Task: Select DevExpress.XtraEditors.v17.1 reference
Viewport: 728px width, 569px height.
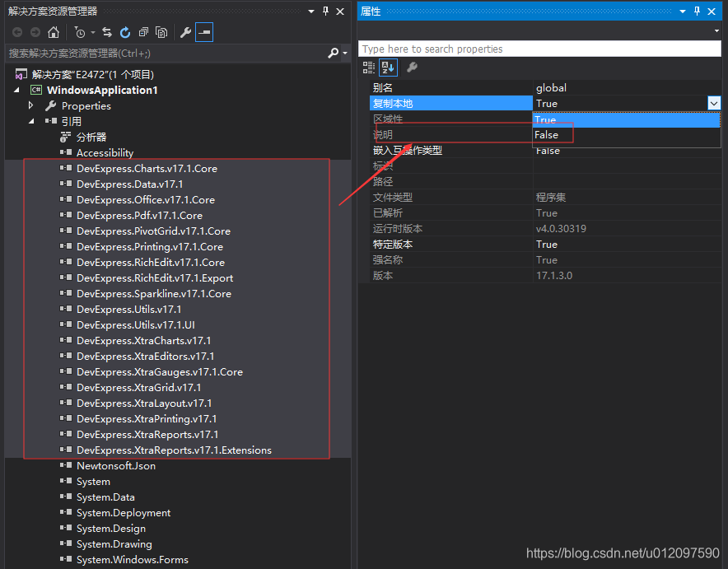Action: 145,356
